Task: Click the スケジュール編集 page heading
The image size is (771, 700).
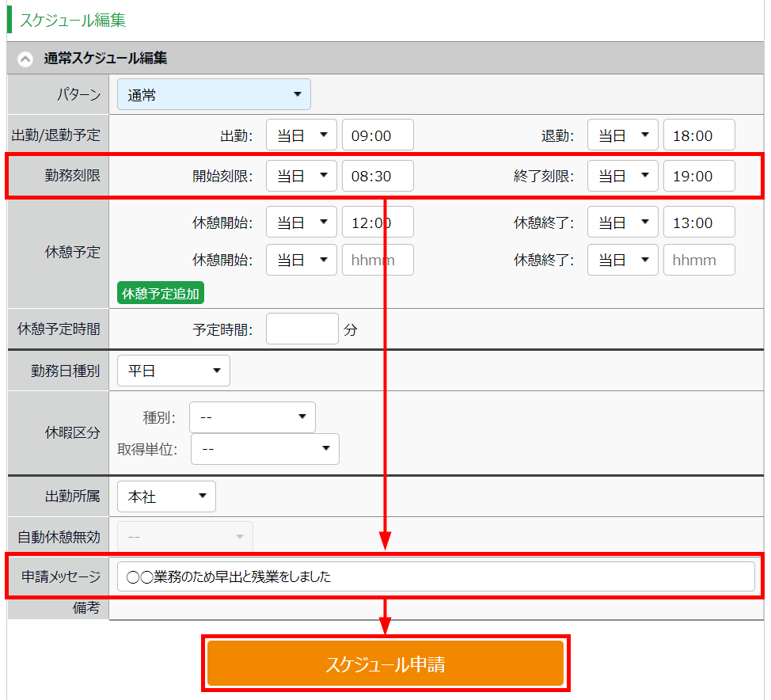Action: pyautogui.click(x=72, y=20)
